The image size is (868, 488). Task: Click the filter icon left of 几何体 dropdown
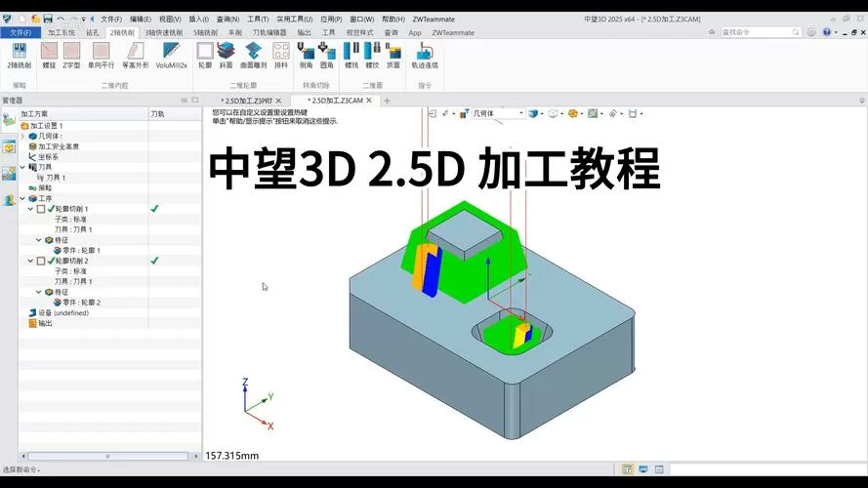point(464,113)
